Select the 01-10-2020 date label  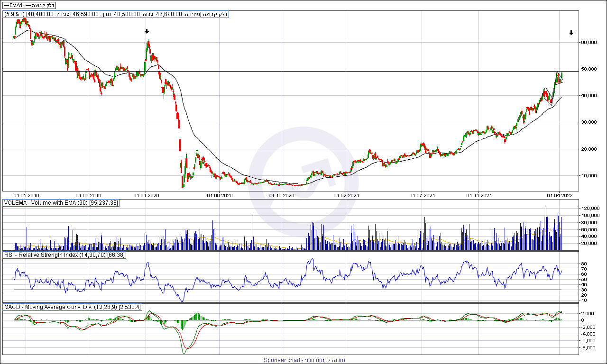click(282, 195)
